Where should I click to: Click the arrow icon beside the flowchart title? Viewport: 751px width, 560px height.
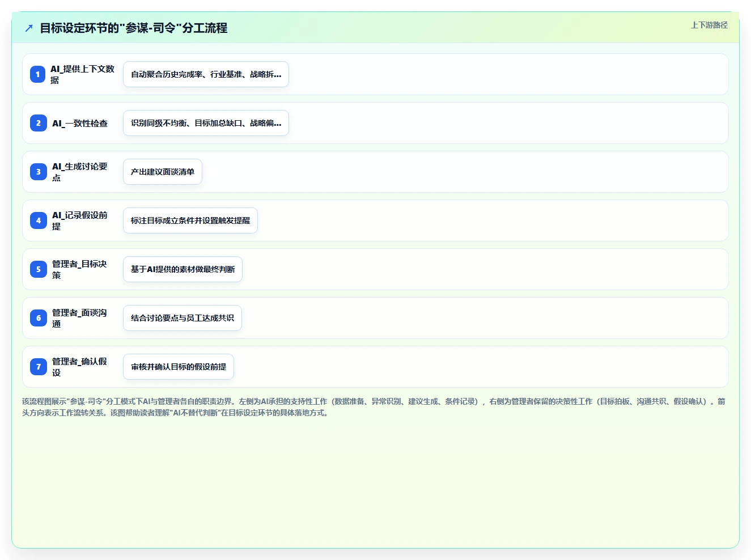point(29,28)
